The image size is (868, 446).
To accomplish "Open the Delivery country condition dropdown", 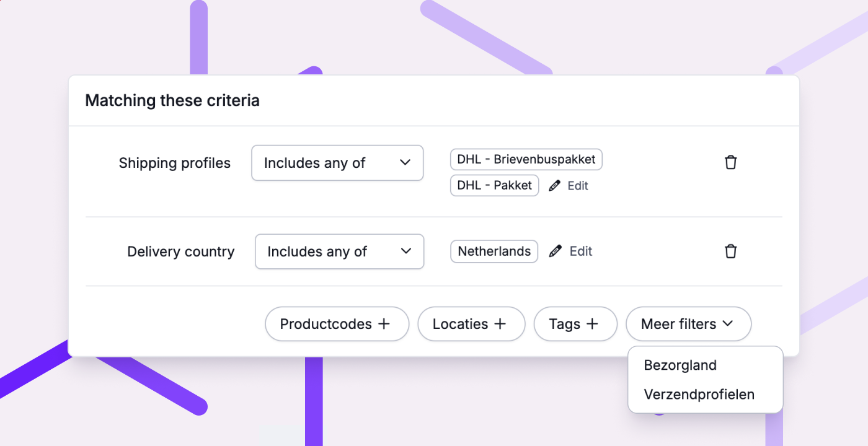I will pyautogui.click(x=339, y=251).
